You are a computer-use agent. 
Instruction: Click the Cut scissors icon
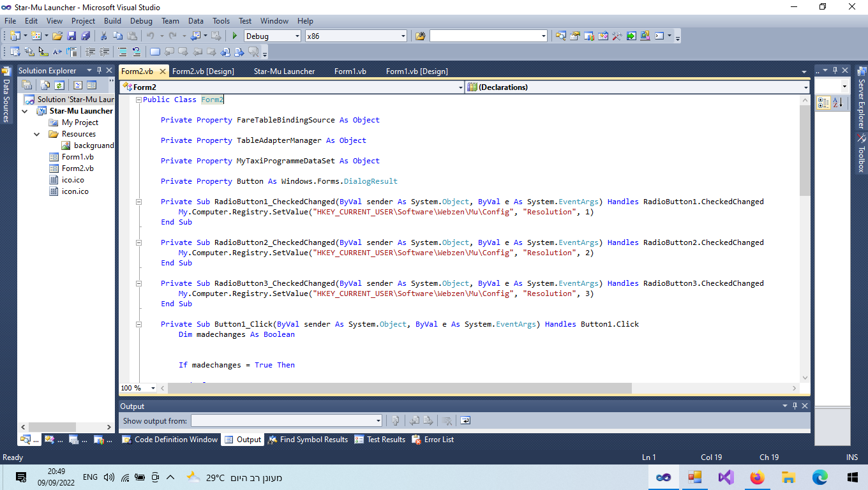[103, 36]
